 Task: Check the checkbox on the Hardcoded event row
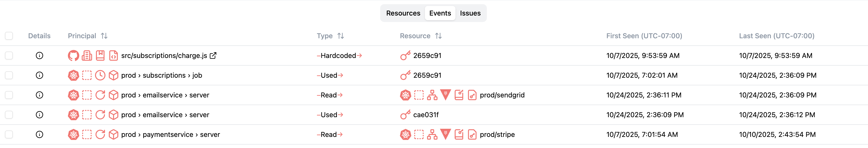9,55
